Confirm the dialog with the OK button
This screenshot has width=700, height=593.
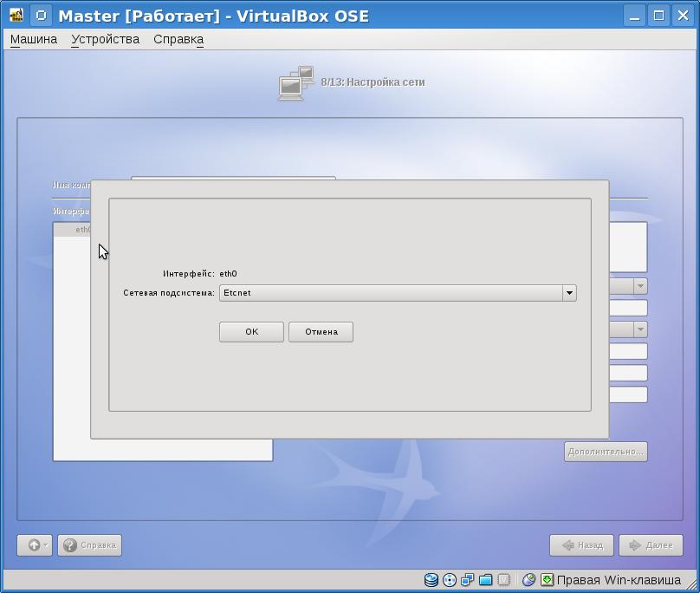pyautogui.click(x=251, y=332)
